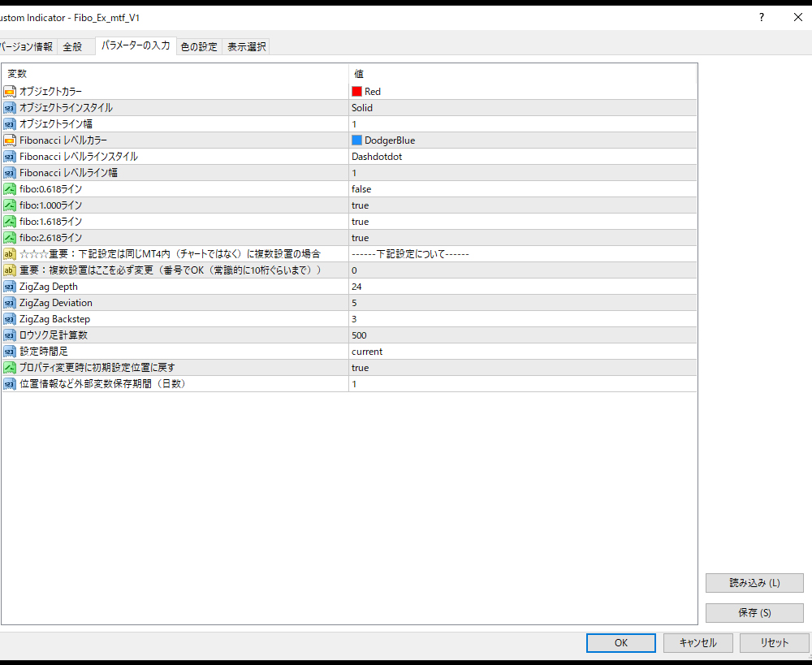Edit the 保存期間（日数）value 1

522,384
